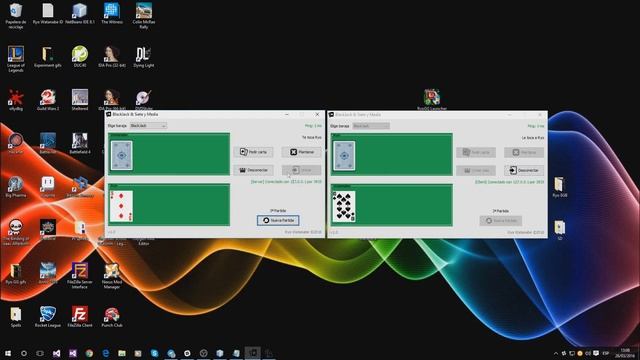
Task: Select The Witness desktop icon
Action: tap(112, 13)
